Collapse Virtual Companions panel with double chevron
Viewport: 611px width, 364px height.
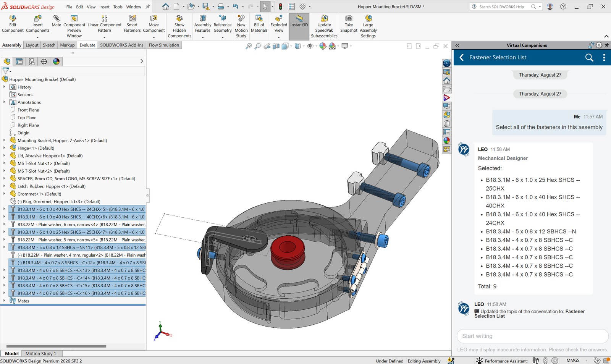[457, 45]
